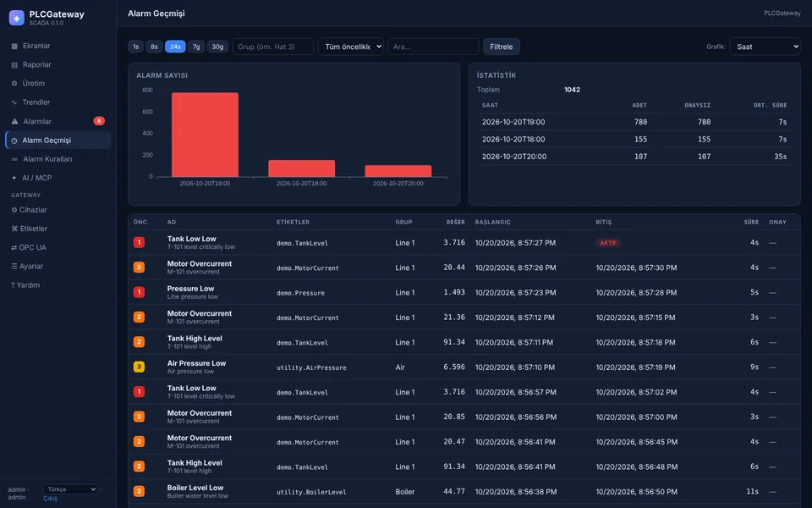This screenshot has height=508, width=812.
Task: Select the 1s time range
Action: [135, 47]
